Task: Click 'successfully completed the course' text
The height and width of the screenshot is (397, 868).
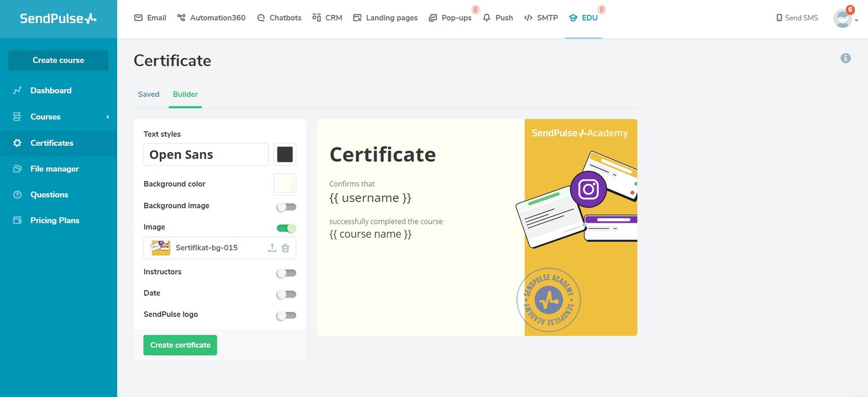Action: tap(386, 221)
